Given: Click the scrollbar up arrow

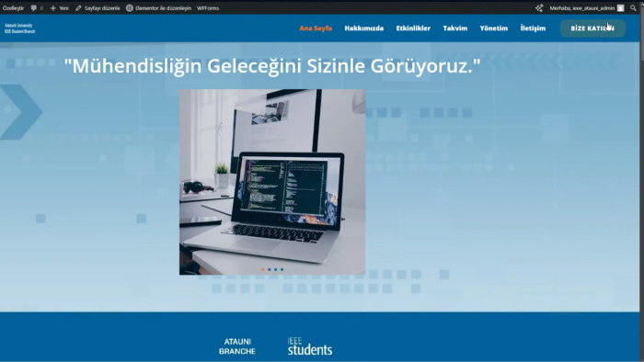Looking at the screenshot, I should click(x=641, y=4).
